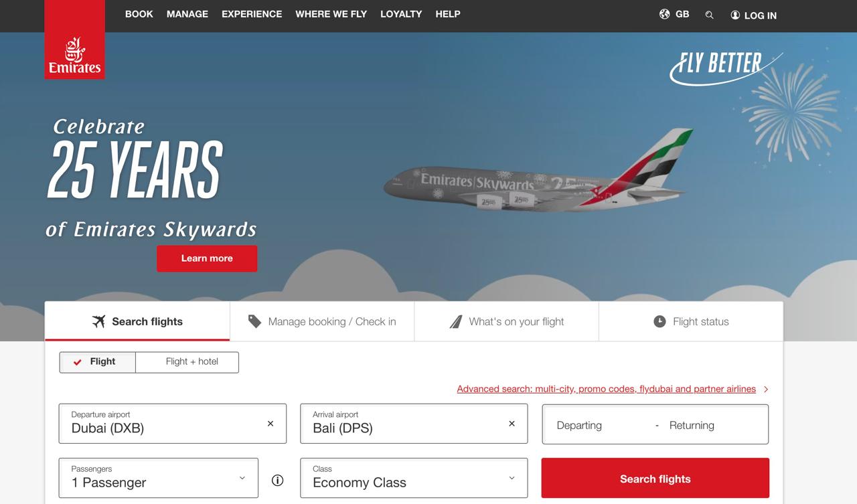Click the Fly Better logo
857x504 pixels.
[726, 68]
